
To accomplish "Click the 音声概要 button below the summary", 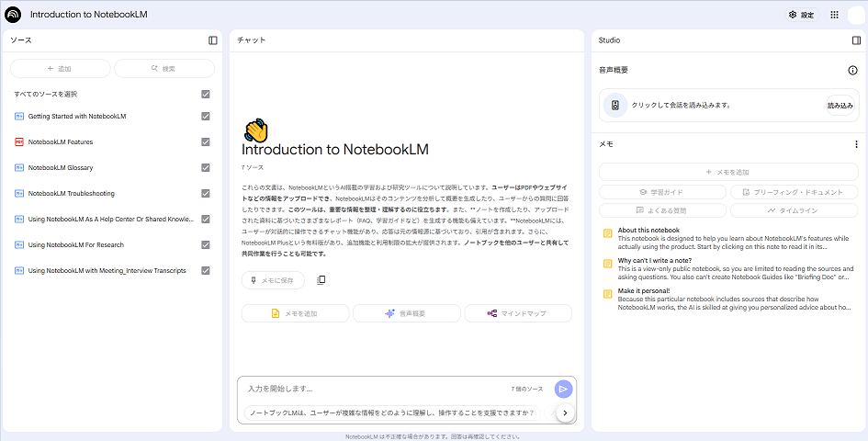I will point(407,313).
